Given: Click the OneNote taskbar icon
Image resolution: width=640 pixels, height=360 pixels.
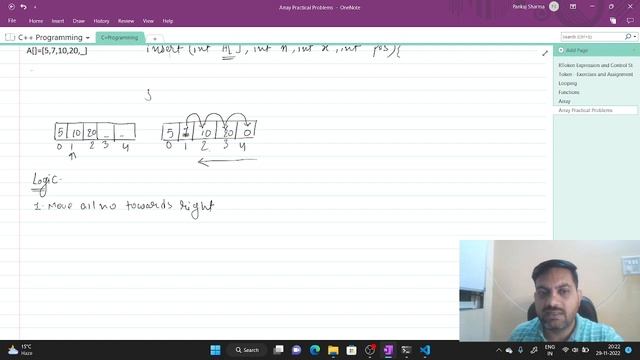Looking at the screenshot, I should 388,350.
